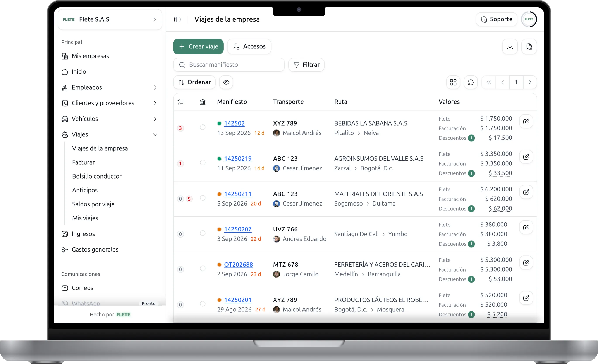Select the radio for manifest 142502
This screenshot has width=598, height=364.
coord(203,127)
